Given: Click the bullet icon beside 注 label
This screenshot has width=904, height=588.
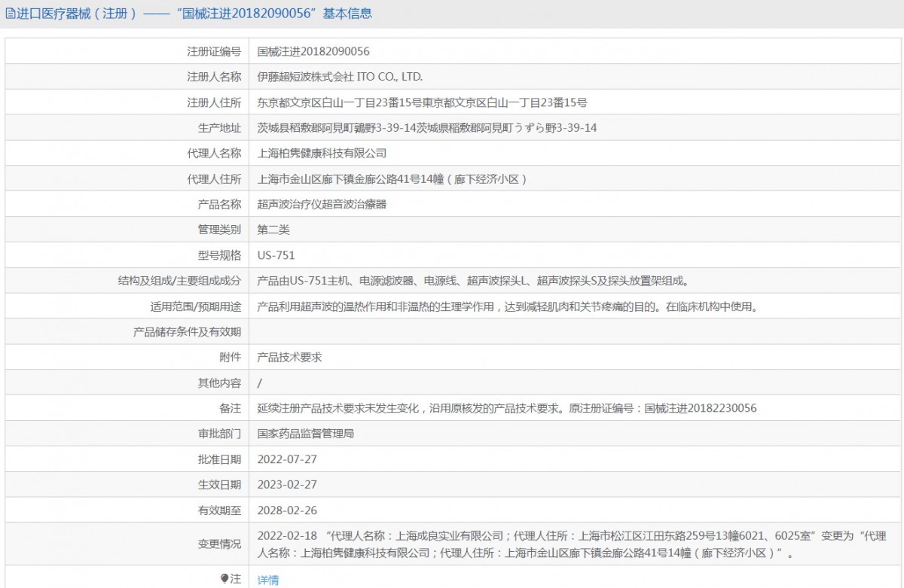Looking at the screenshot, I should [x=224, y=578].
